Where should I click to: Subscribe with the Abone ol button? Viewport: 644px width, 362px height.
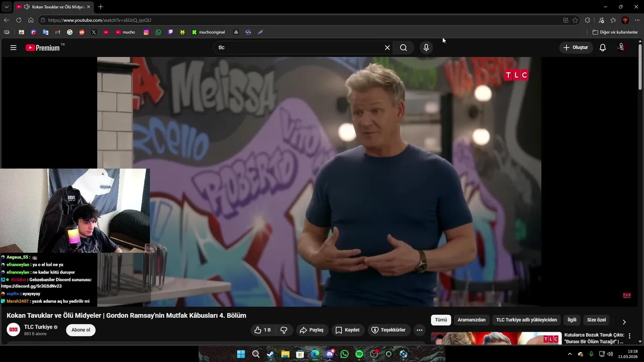pos(80,330)
